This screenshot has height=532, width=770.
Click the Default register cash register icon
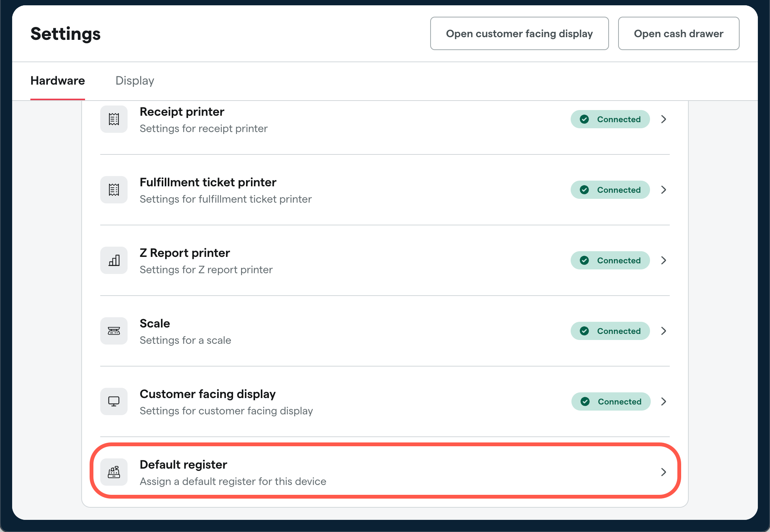pyautogui.click(x=114, y=472)
